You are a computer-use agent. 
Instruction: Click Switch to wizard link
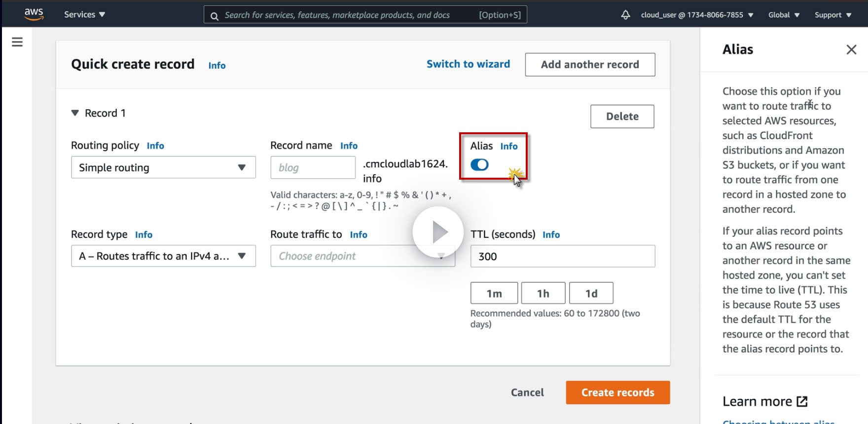(468, 64)
